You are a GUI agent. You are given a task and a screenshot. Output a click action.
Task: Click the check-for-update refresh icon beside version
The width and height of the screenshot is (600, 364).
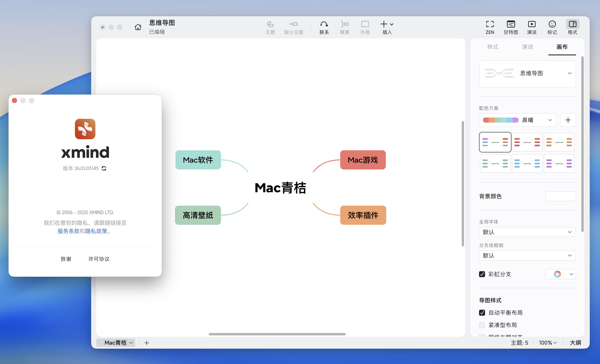pos(104,168)
